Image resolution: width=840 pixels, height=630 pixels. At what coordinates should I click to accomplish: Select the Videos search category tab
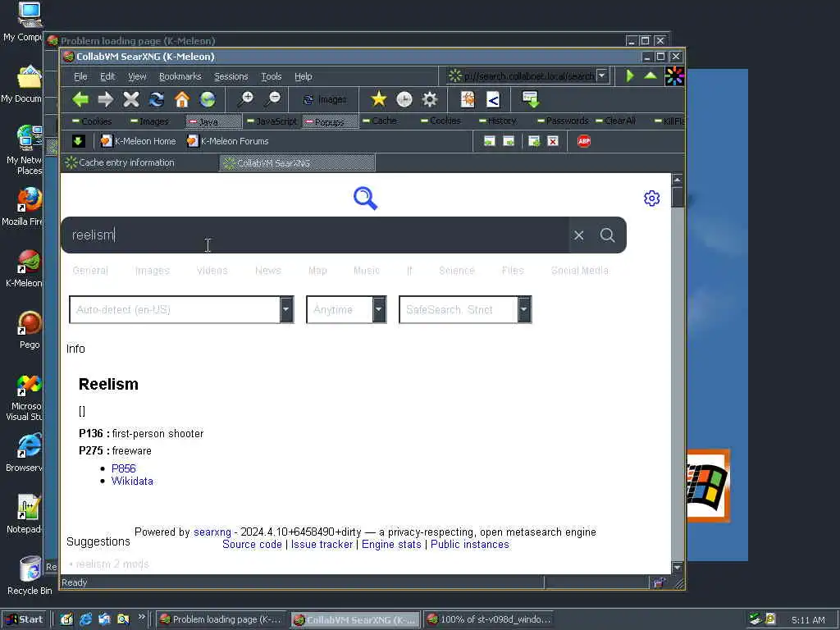coord(212,271)
